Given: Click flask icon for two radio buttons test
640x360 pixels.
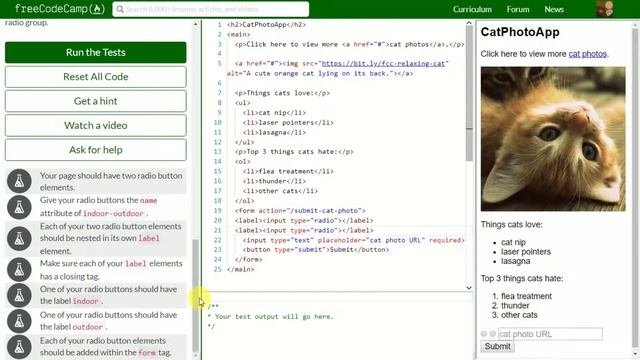Looking at the screenshot, I should click(19, 181).
